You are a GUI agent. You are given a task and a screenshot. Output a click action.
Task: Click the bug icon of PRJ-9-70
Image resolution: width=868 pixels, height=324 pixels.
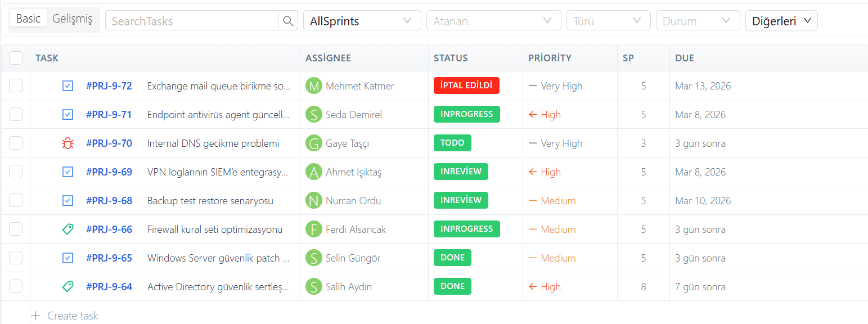[x=68, y=143]
